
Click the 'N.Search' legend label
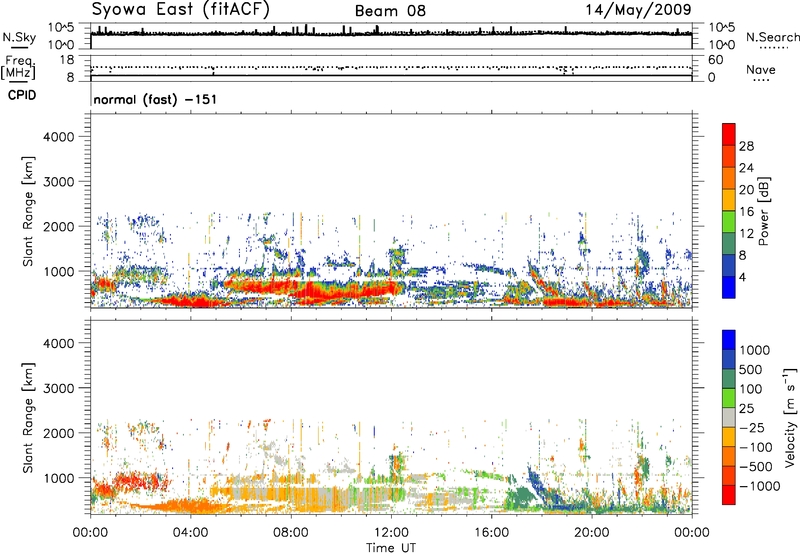coord(772,37)
